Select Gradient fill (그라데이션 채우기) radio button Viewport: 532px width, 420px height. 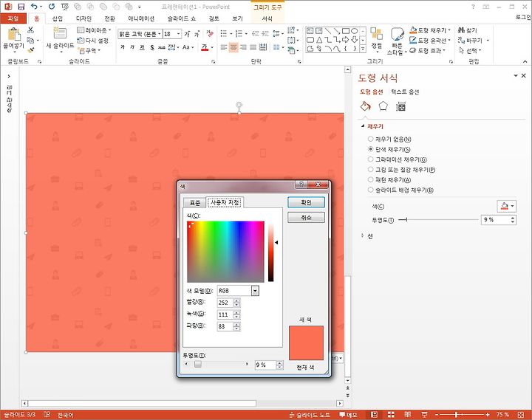[x=370, y=159]
